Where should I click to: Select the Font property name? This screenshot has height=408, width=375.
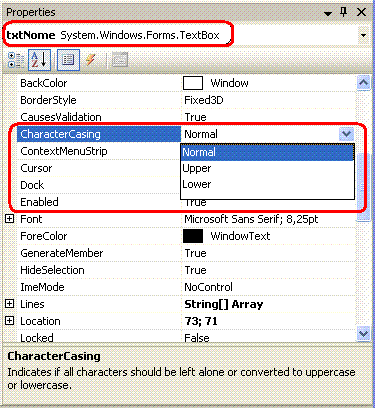[31, 219]
